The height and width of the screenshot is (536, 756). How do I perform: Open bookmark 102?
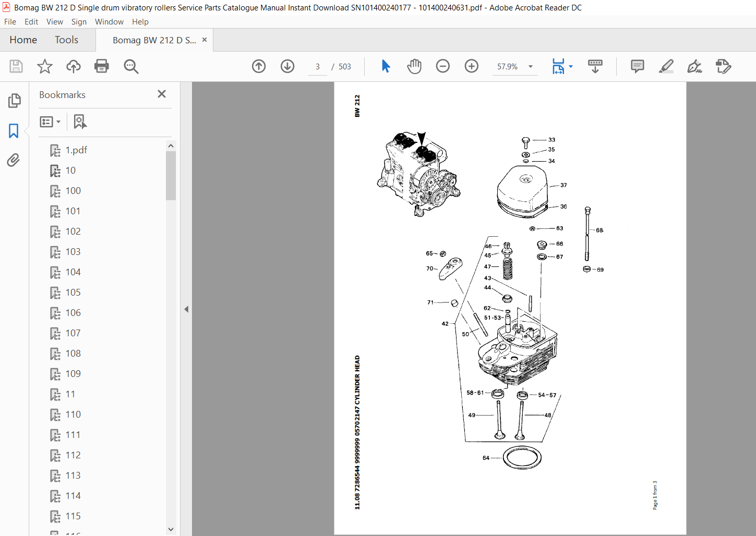point(73,232)
